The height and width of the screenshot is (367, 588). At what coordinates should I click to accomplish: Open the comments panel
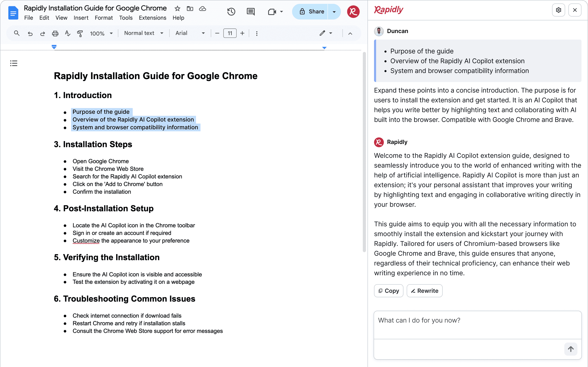click(x=251, y=11)
